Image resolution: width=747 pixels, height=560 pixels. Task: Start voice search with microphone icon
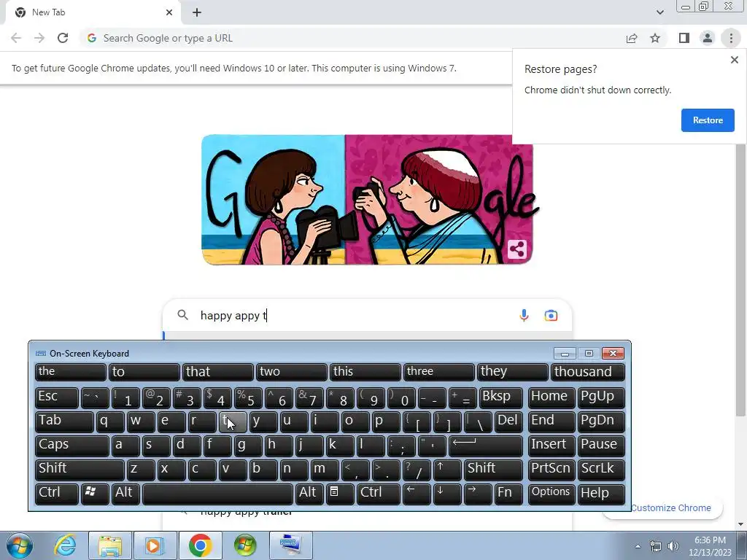[x=524, y=315]
